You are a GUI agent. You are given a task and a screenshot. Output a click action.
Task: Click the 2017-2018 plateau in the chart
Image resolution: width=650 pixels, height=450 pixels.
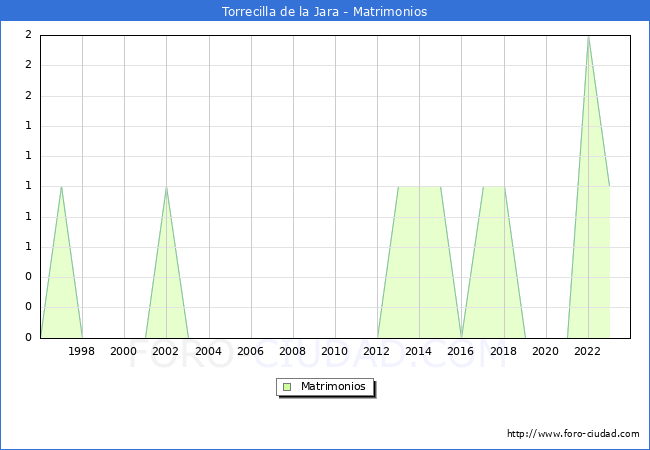494,187
